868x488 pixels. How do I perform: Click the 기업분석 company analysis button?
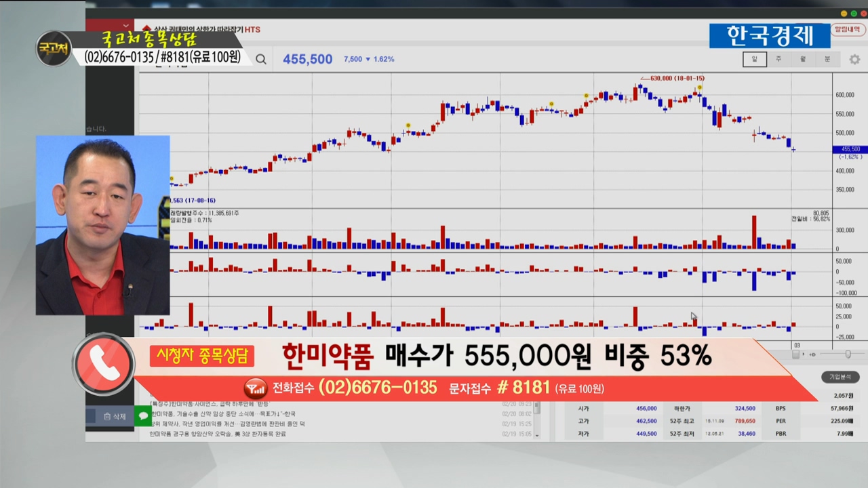pos(840,377)
